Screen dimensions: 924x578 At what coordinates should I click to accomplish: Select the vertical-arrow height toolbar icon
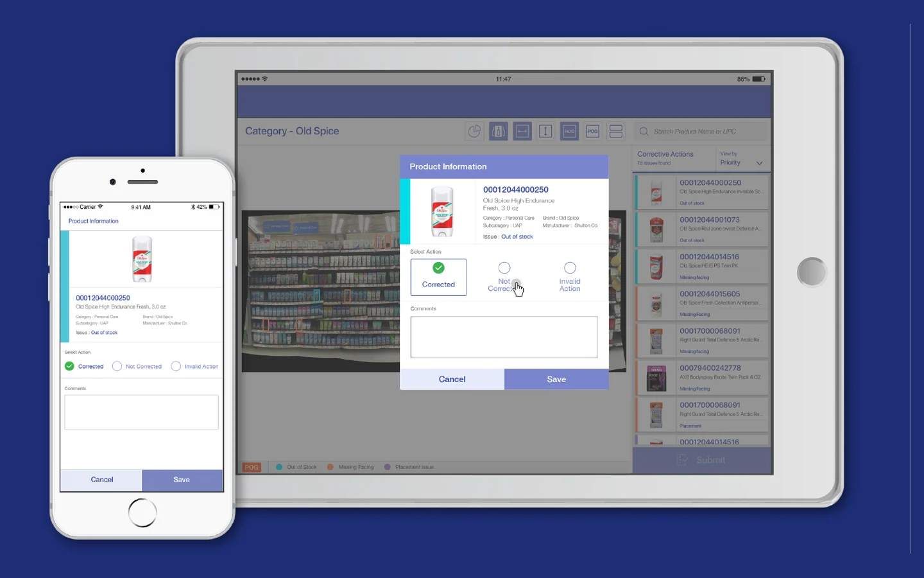coord(545,132)
